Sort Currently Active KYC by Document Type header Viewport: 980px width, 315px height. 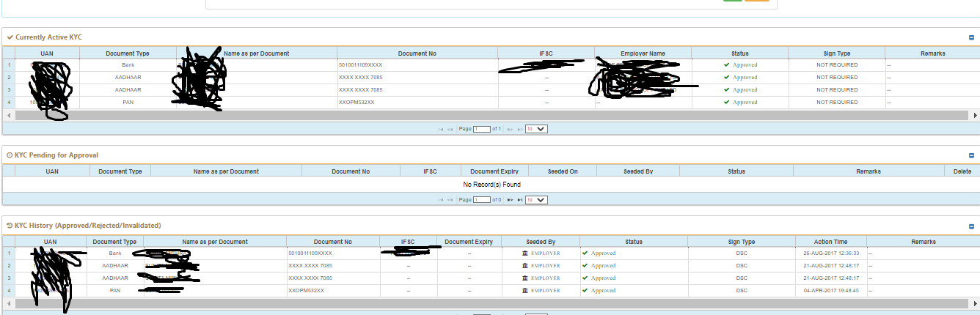128,53
